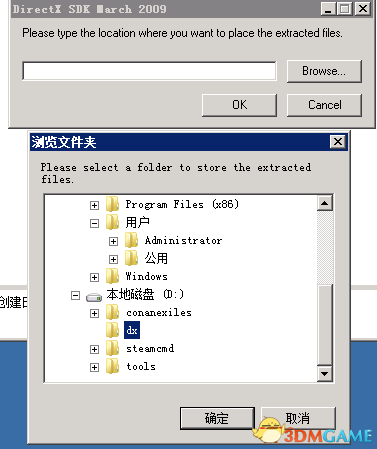Click the Program Files (x86) folder icon

click(112, 204)
